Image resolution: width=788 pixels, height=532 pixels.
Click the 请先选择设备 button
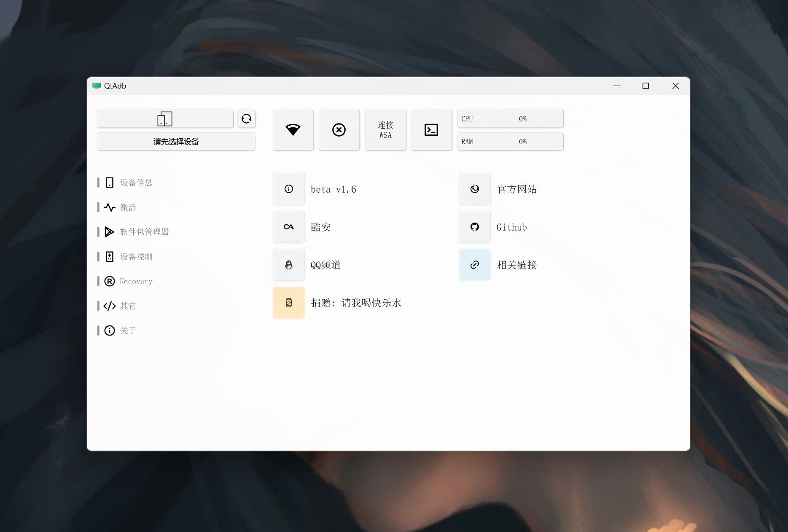click(176, 142)
